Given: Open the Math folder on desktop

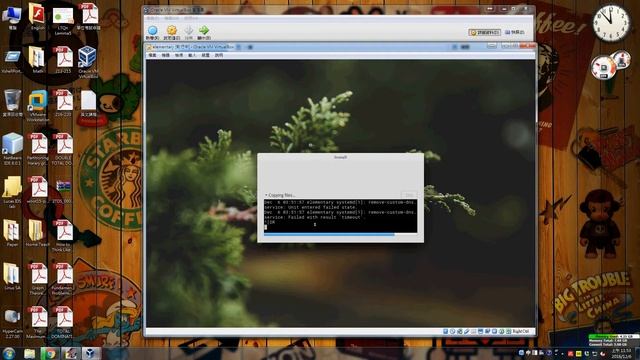Looking at the screenshot, I should pyautogui.click(x=37, y=60).
